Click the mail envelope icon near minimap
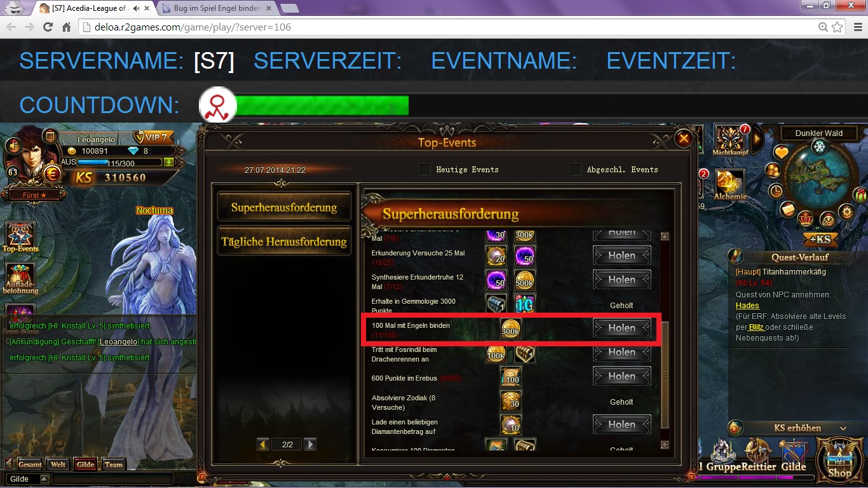 click(x=788, y=208)
